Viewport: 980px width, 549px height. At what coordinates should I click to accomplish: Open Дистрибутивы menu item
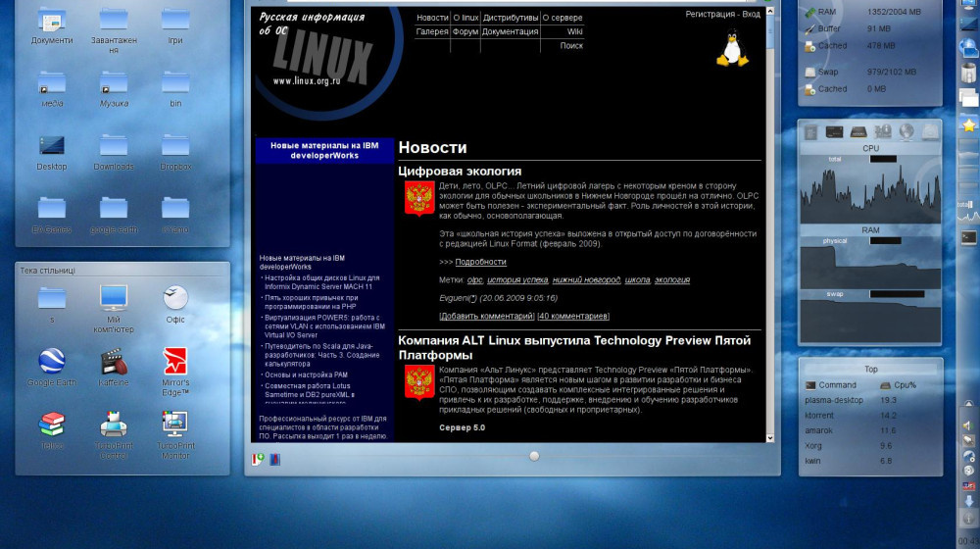click(x=510, y=18)
